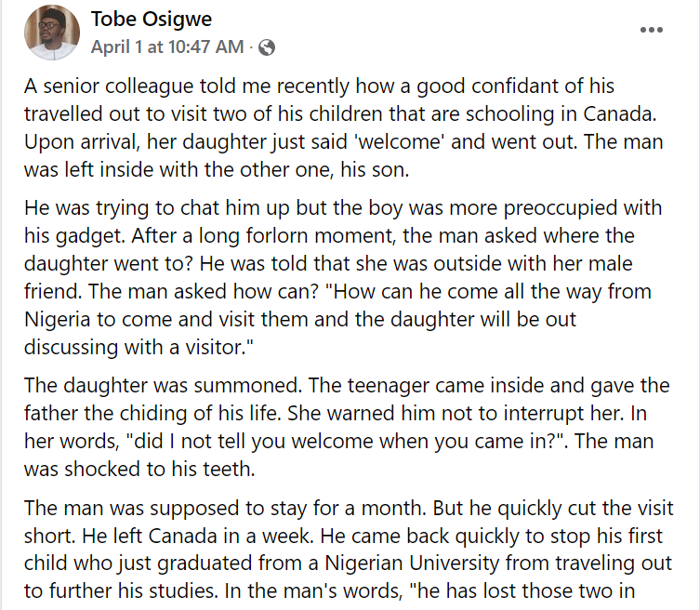Image resolution: width=700 pixels, height=610 pixels.
Task: Click the word 'Canada.' ending the second line
Action: coord(620,113)
